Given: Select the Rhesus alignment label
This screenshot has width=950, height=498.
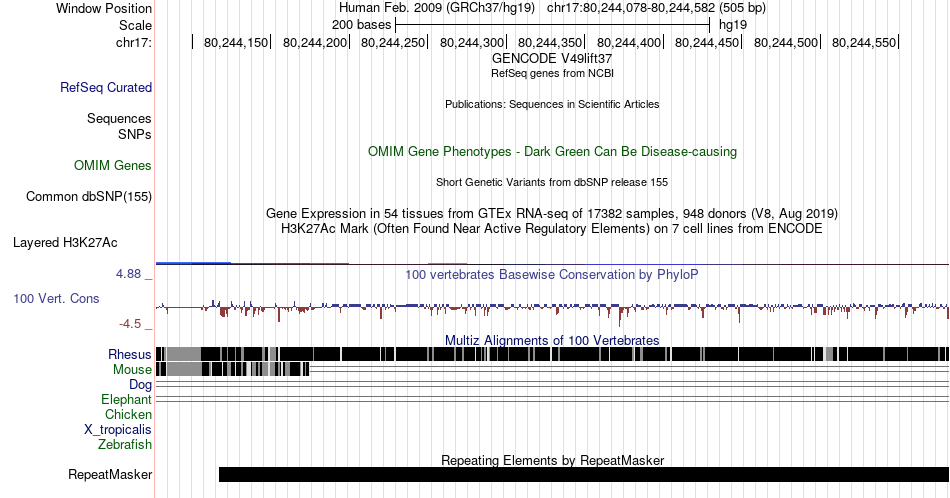Looking at the screenshot, I should [130, 354].
